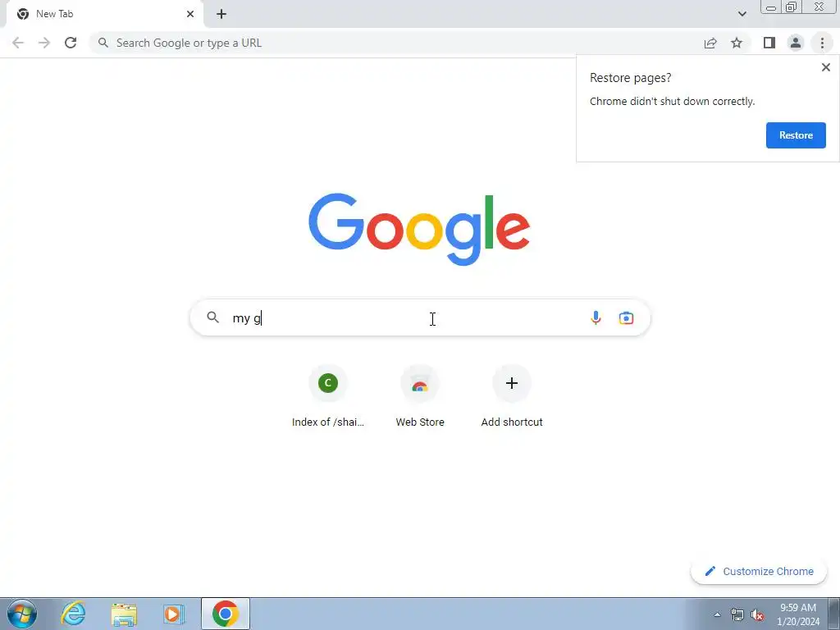
Task: Launch Internet Explorer from taskbar
Action: (73, 614)
